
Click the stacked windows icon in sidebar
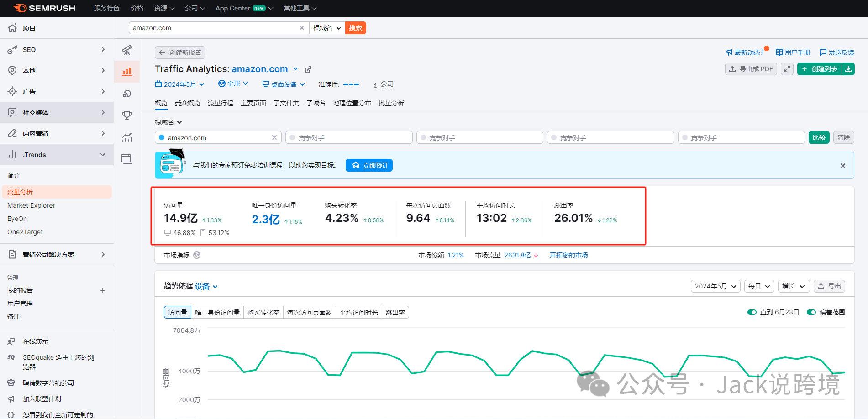pyautogui.click(x=127, y=159)
